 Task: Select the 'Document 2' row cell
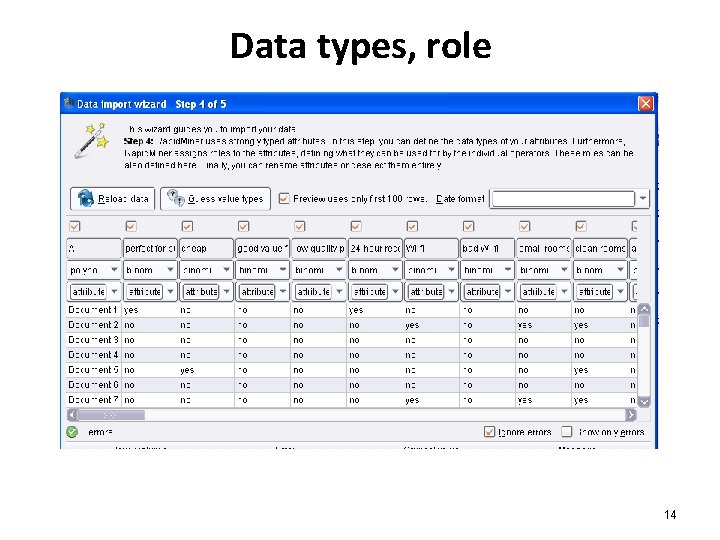pyautogui.click(x=93, y=325)
